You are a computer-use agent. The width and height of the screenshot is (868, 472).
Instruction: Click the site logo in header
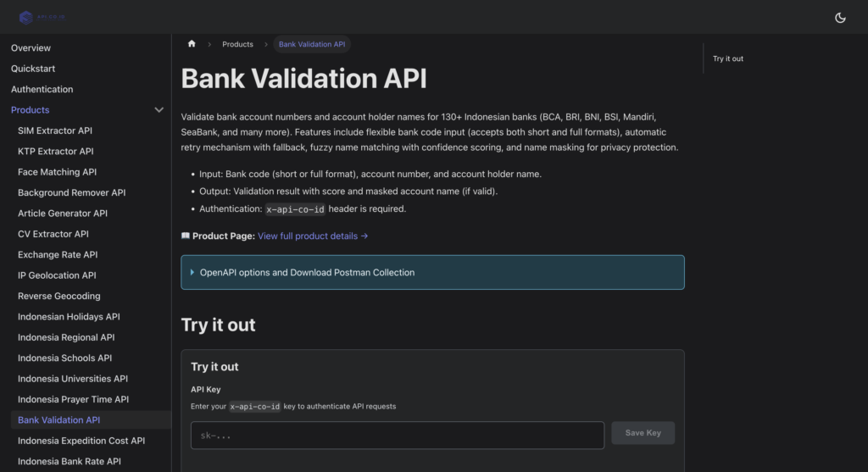click(x=42, y=17)
